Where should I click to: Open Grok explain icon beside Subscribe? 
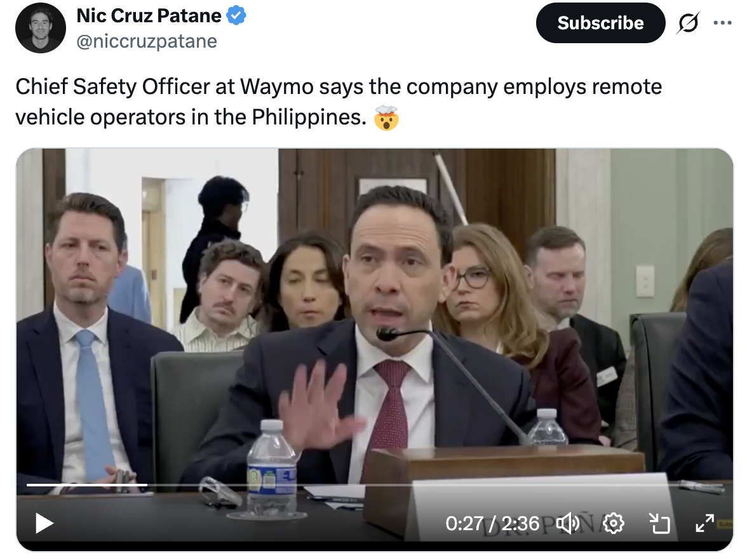click(x=688, y=23)
